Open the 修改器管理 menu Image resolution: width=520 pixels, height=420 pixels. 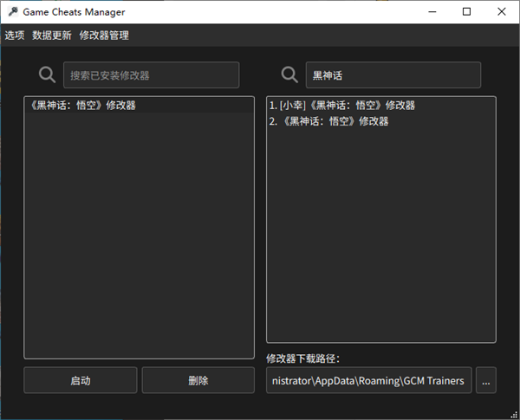(x=104, y=36)
